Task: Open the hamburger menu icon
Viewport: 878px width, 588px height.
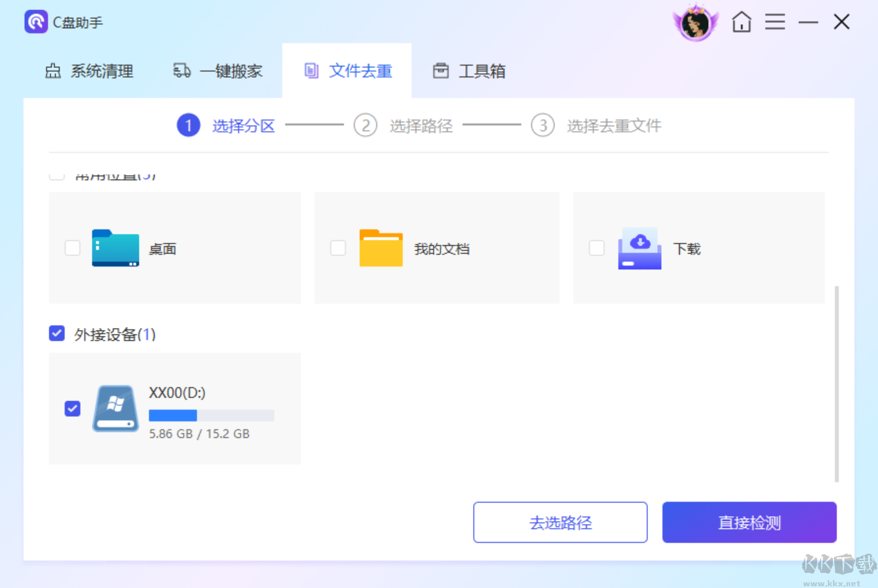Action: (x=775, y=22)
